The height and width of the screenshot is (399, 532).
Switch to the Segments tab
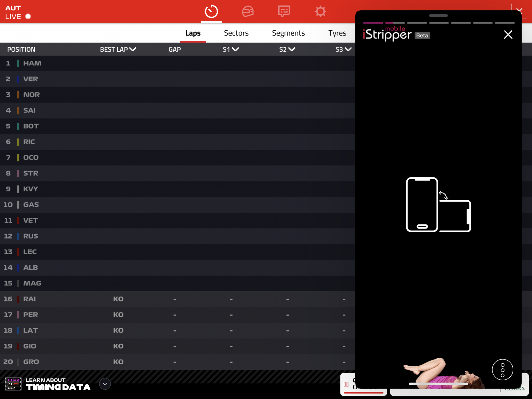288,33
